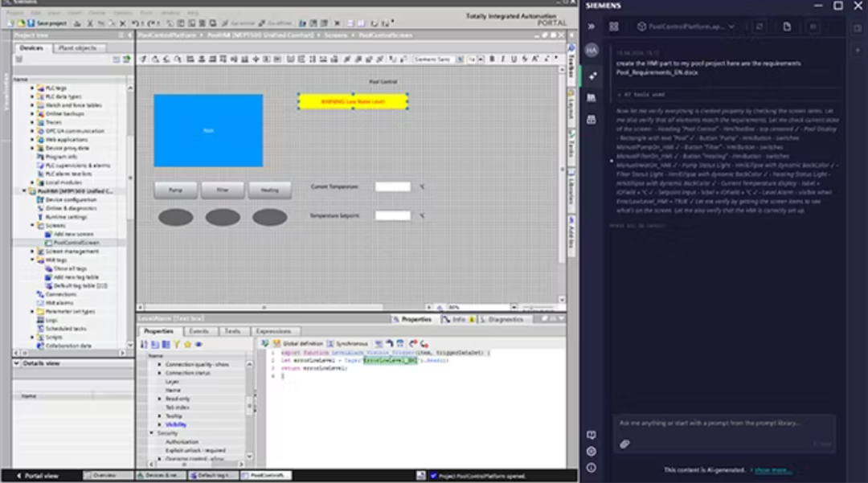Click the Go offline toolbar button
868x483 pixels.
pyautogui.click(x=275, y=23)
